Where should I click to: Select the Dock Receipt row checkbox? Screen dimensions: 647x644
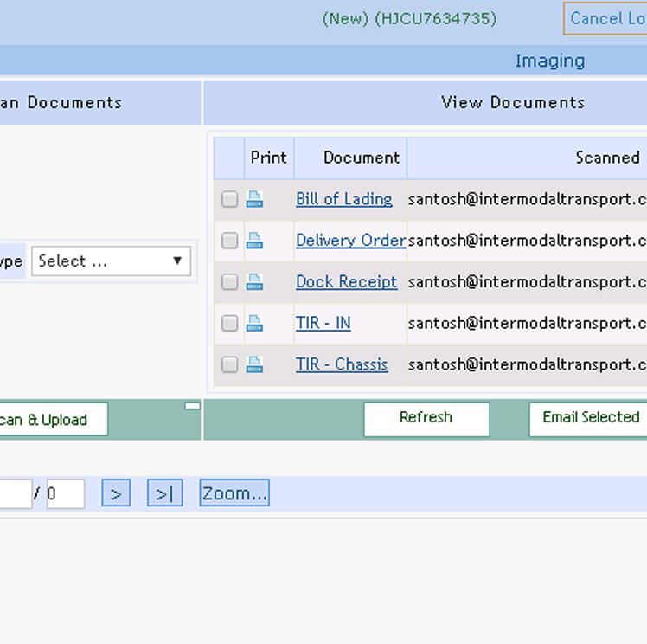pos(229,283)
